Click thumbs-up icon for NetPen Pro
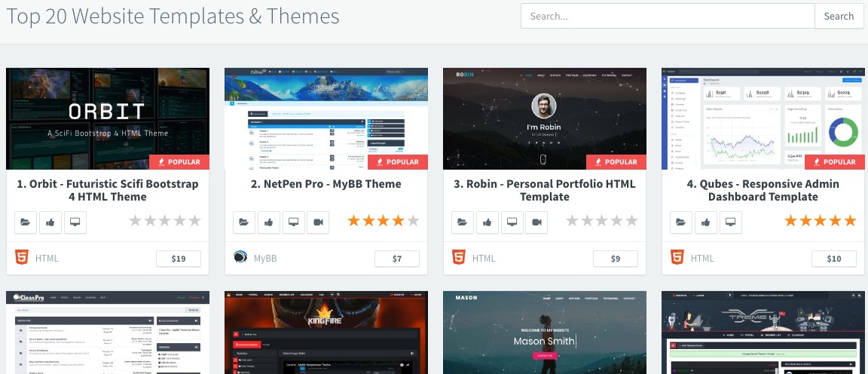The width and height of the screenshot is (868, 374). coord(269,222)
